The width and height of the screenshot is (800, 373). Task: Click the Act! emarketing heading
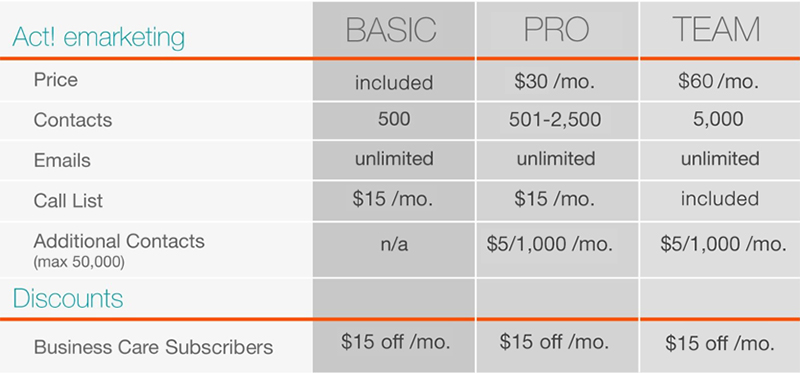point(98,37)
